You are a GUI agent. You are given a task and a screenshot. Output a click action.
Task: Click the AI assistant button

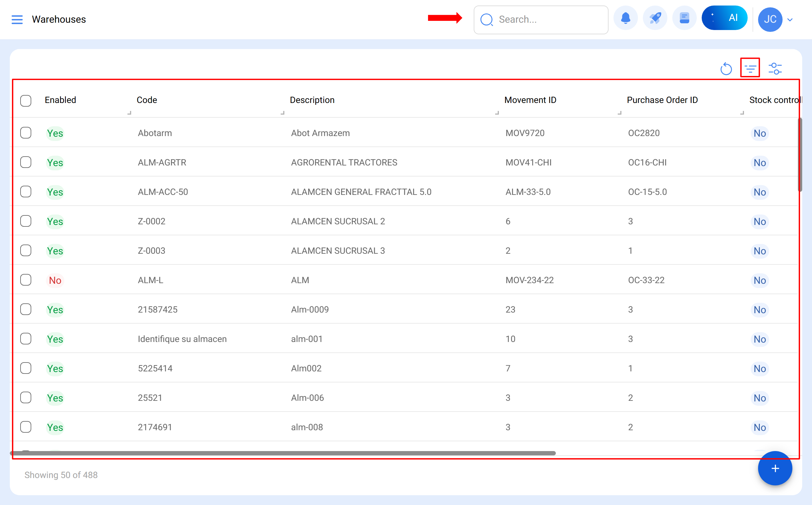point(725,18)
